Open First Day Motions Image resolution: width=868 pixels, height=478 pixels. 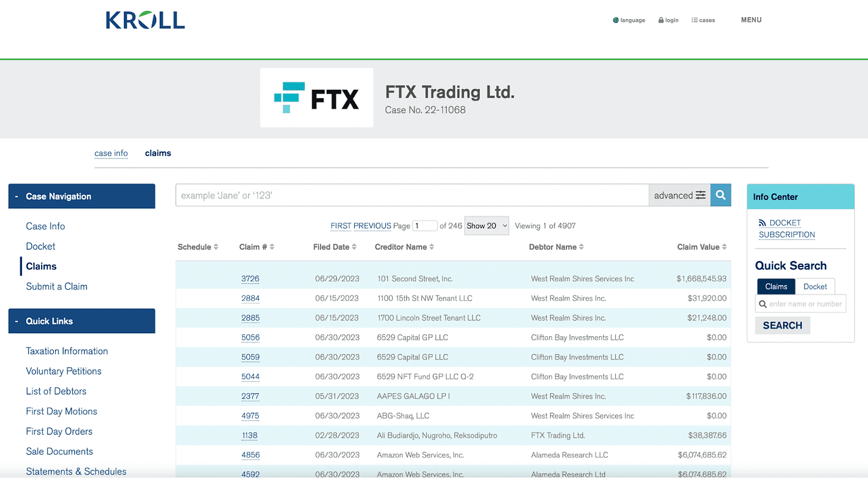[61, 411]
